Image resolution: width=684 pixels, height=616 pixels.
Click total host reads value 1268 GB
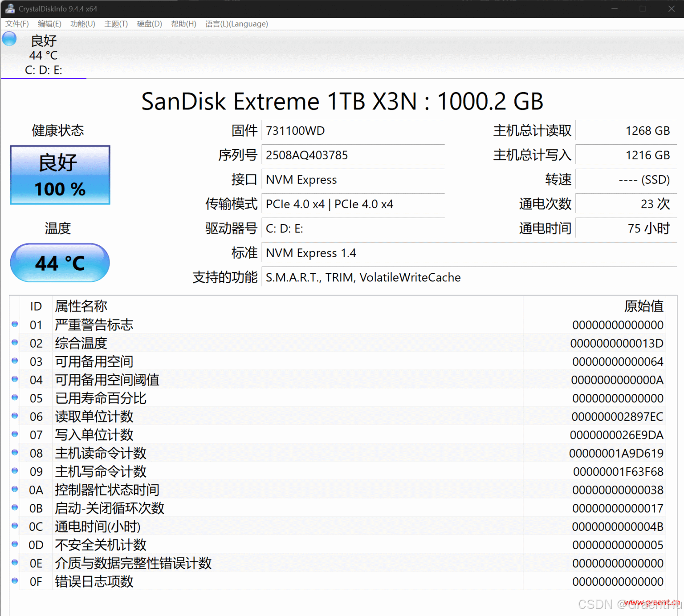pos(626,131)
